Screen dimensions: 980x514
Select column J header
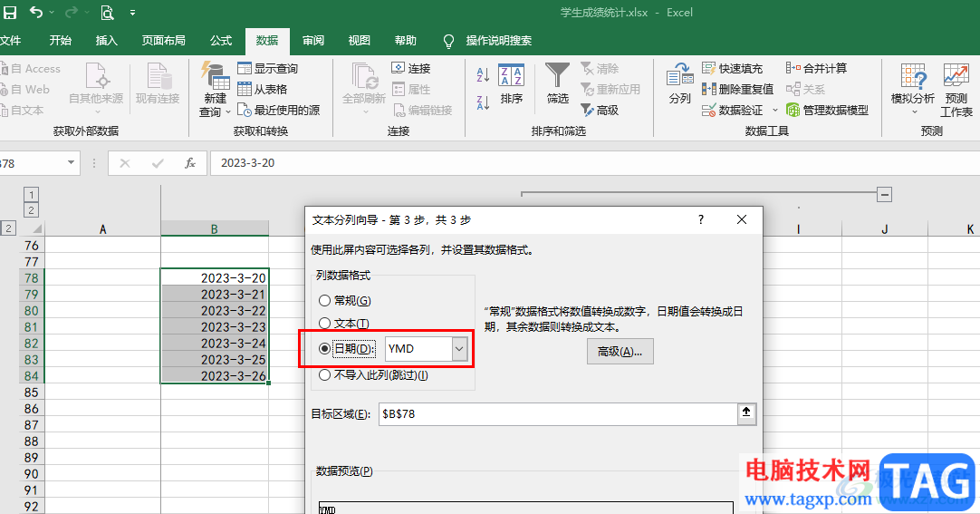(x=884, y=228)
